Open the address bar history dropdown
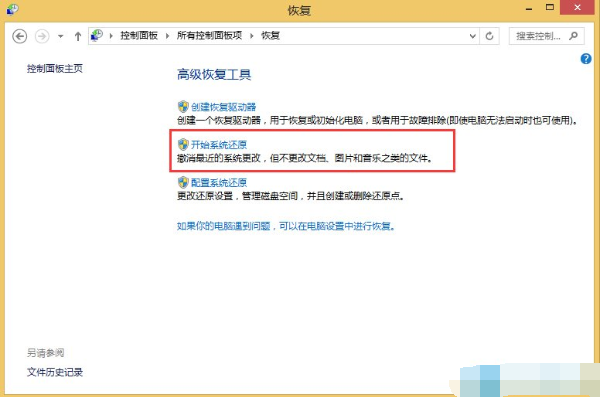The height and width of the screenshot is (397, 601). pyautogui.click(x=473, y=36)
